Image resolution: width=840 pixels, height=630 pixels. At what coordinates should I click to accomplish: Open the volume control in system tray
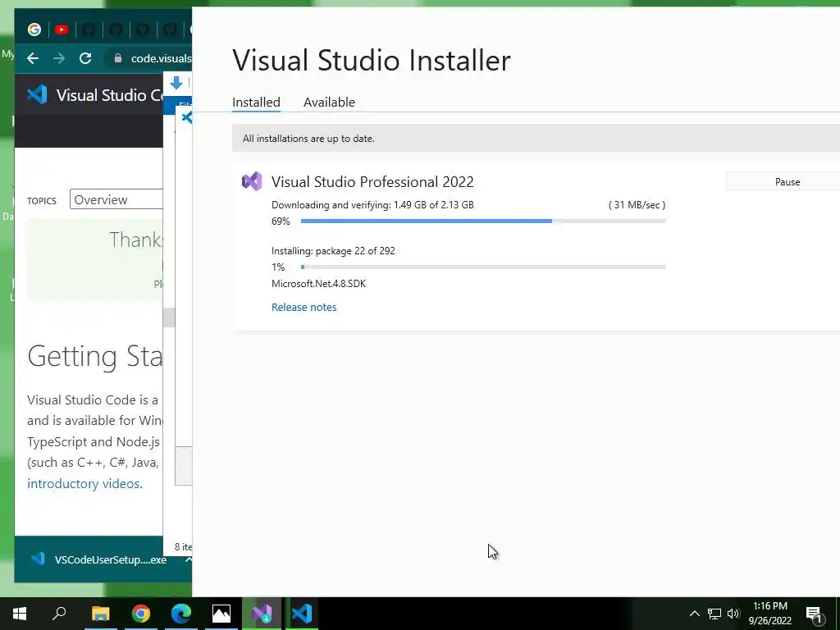click(x=733, y=614)
